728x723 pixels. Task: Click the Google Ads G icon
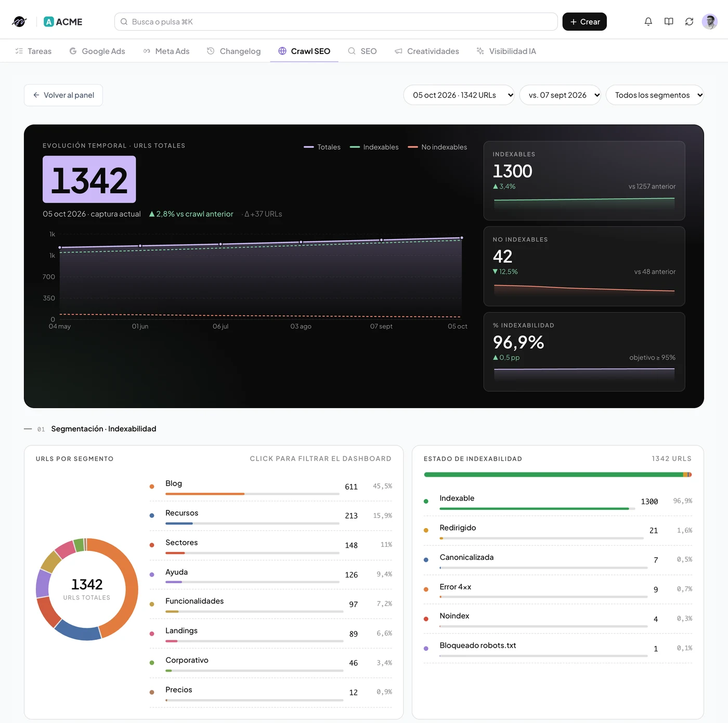click(x=73, y=51)
